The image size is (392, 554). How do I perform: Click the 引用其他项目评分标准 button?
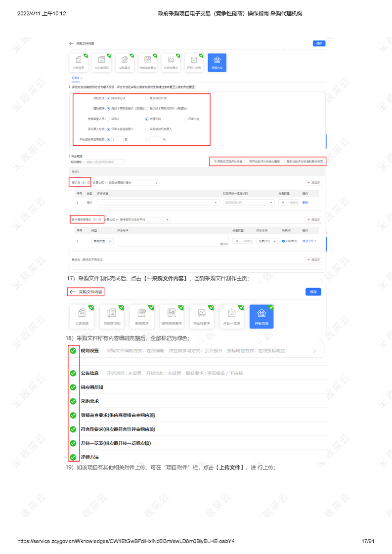tap(227, 162)
